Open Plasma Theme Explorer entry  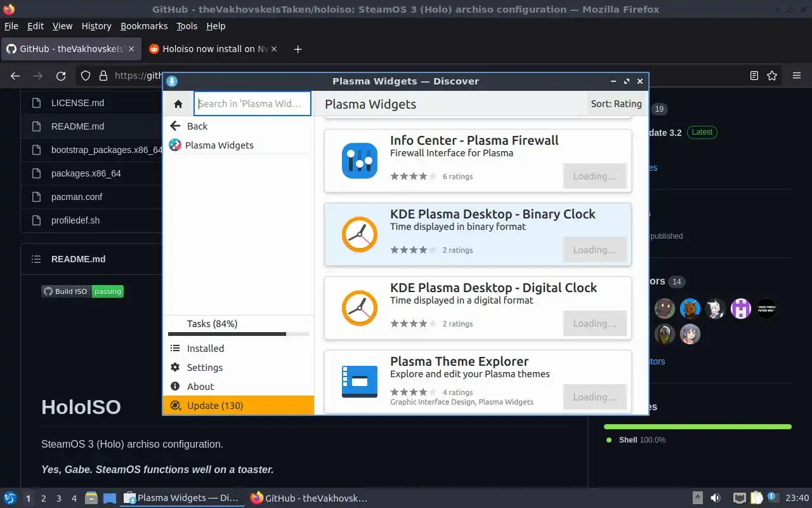[478, 382]
